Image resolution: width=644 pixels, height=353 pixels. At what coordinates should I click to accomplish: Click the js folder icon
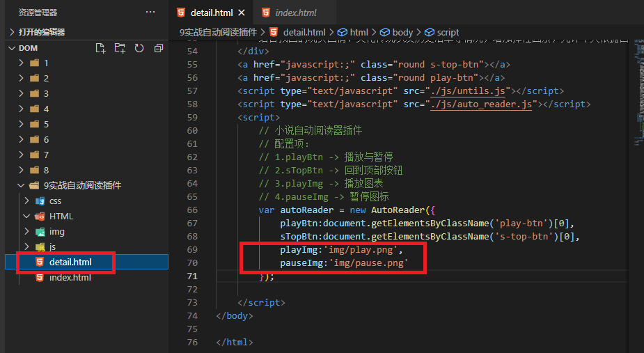point(40,247)
